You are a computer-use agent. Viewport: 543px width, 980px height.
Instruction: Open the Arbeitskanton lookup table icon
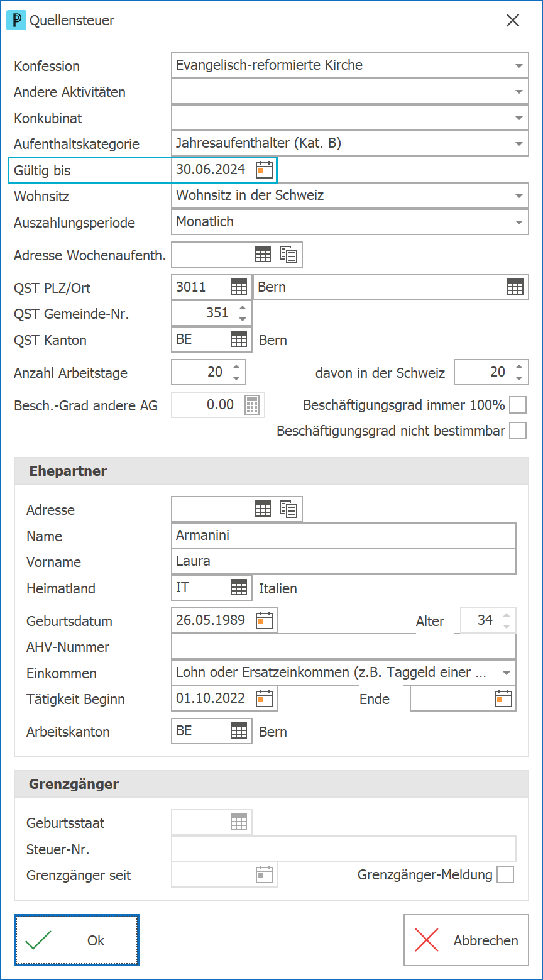239,730
